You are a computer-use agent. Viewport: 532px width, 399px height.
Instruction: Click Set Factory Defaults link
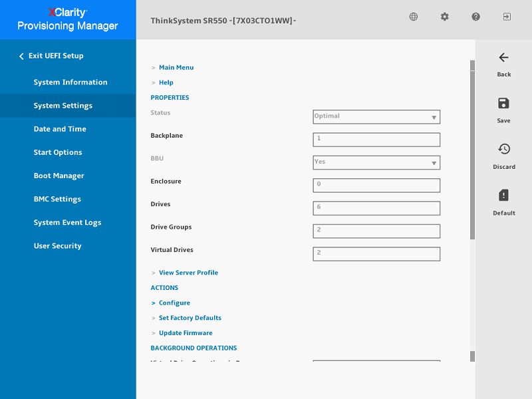pyautogui.click(x=190, y=318)
